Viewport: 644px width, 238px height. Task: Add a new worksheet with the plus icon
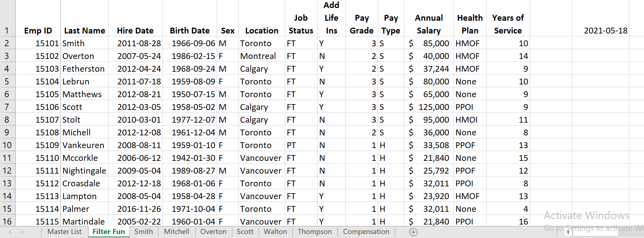[413, 232]
